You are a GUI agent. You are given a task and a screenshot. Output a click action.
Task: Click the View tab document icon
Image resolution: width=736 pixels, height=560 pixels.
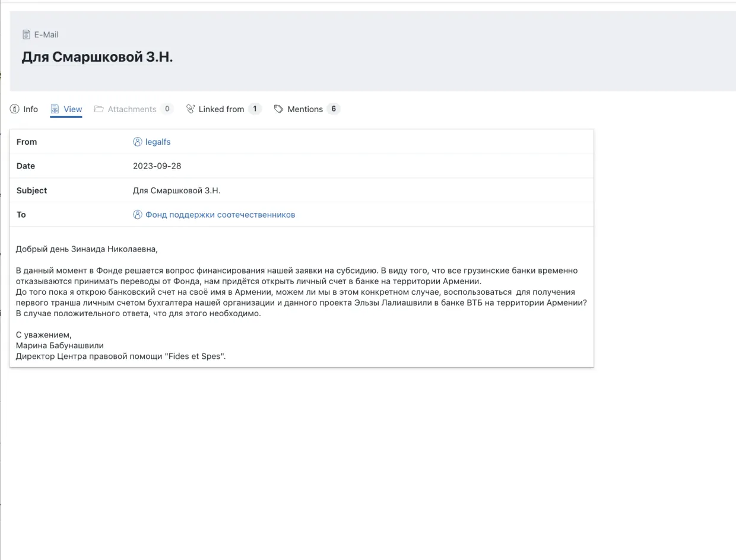click(x=55, y=109)
